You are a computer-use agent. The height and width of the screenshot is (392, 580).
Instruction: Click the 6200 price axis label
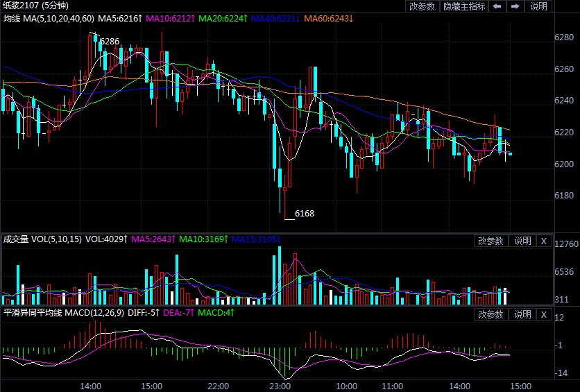pyautogui.click(x=564, y=164)
